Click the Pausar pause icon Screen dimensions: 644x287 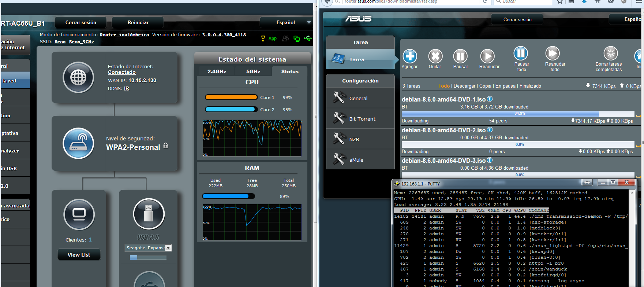point(460,56)
